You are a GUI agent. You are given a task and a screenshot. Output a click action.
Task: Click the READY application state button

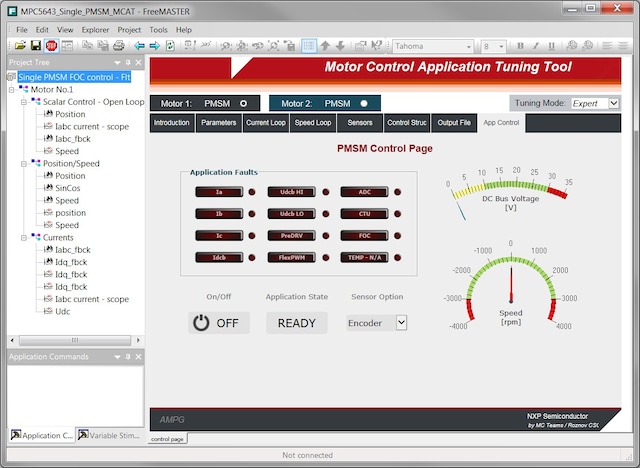pyautogui.click(x=296, y=323)
